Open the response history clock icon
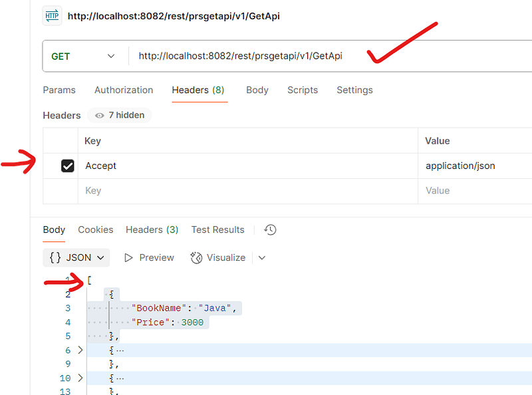Image resolution: width=532 pixels, height=395 pixels. pyautogui.click(x=270, y=229)
